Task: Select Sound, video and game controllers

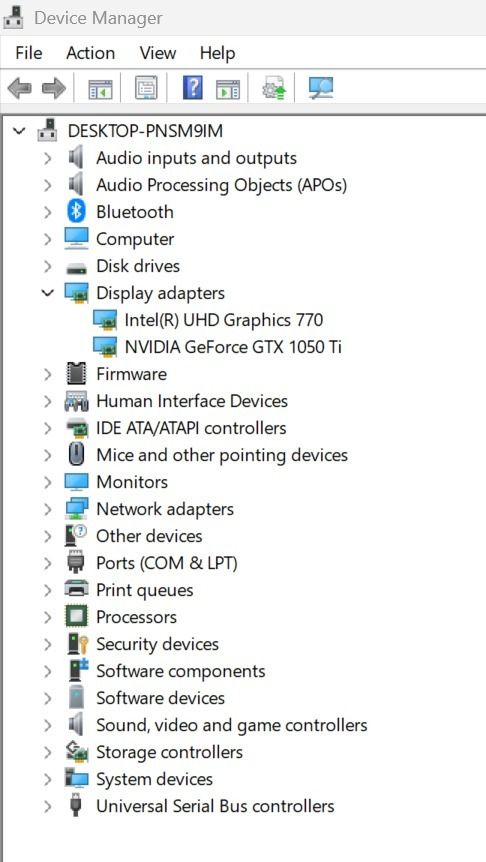Action: pyautogui.click(x=231, y=725)
